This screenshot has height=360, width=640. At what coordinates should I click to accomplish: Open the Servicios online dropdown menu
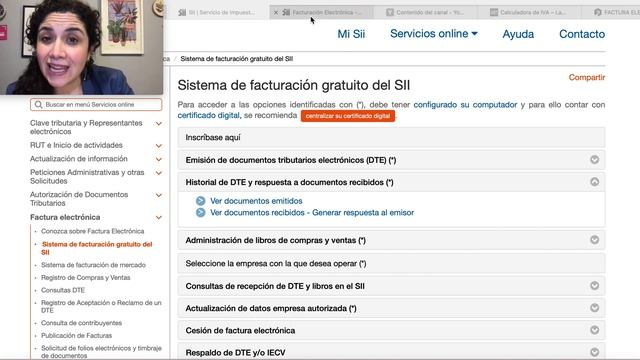click(x=433, y=34)
